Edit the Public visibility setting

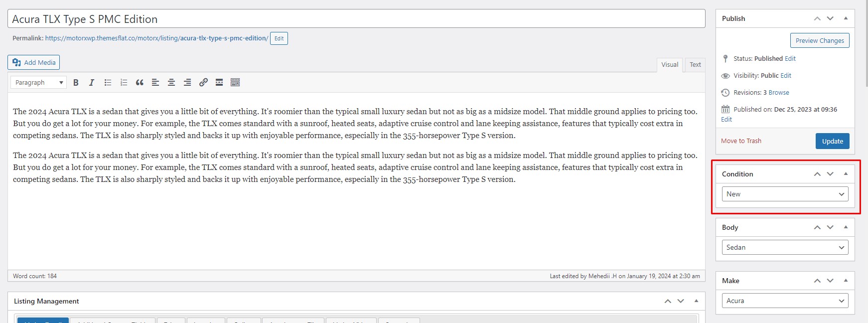(x=786, y=76)
